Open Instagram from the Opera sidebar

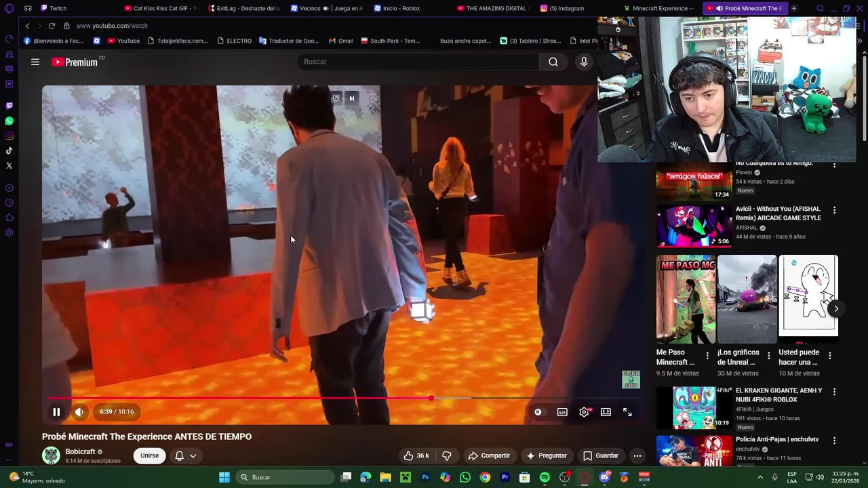pos(9,136)
